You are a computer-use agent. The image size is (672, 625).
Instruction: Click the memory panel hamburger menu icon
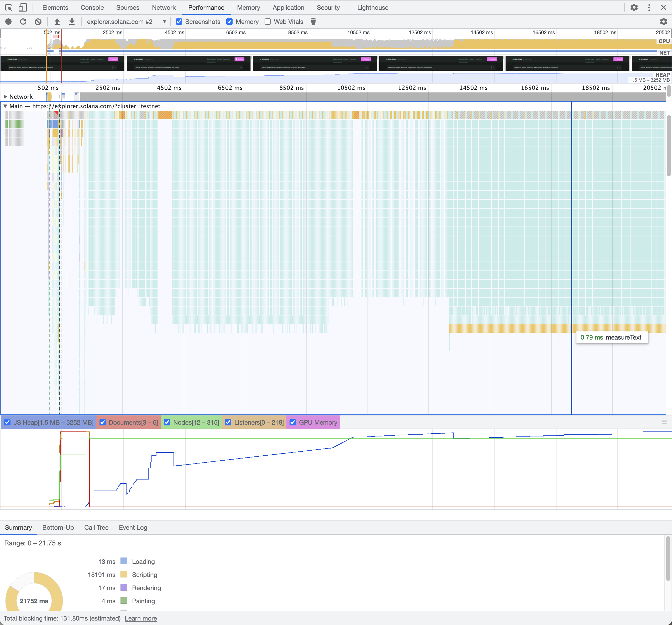(664, 422)
